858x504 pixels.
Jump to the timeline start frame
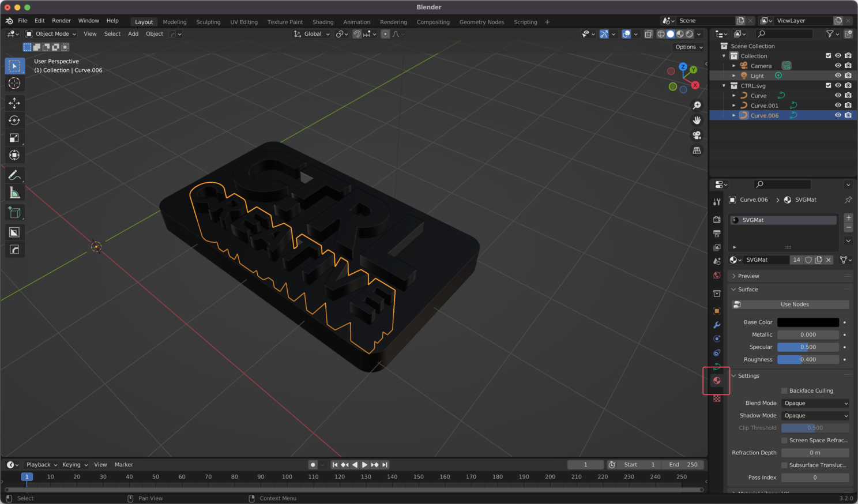tap(334, 465)
